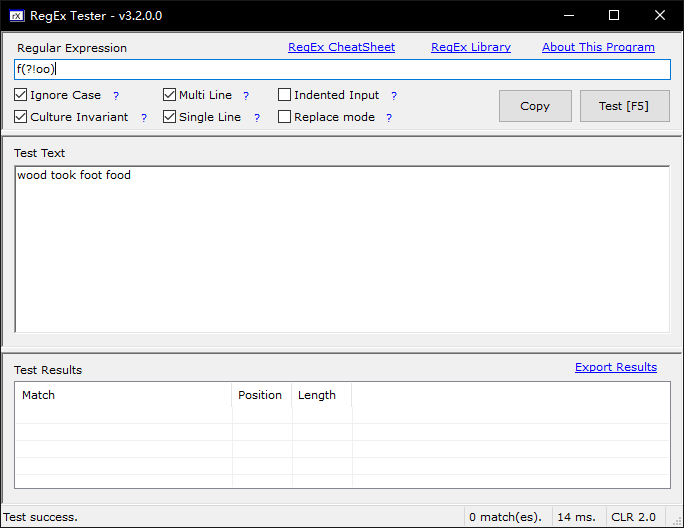Screen dimensions: 684x528
Task: Turn on Replace mode checkbox
Action: (x=285, y=117)
